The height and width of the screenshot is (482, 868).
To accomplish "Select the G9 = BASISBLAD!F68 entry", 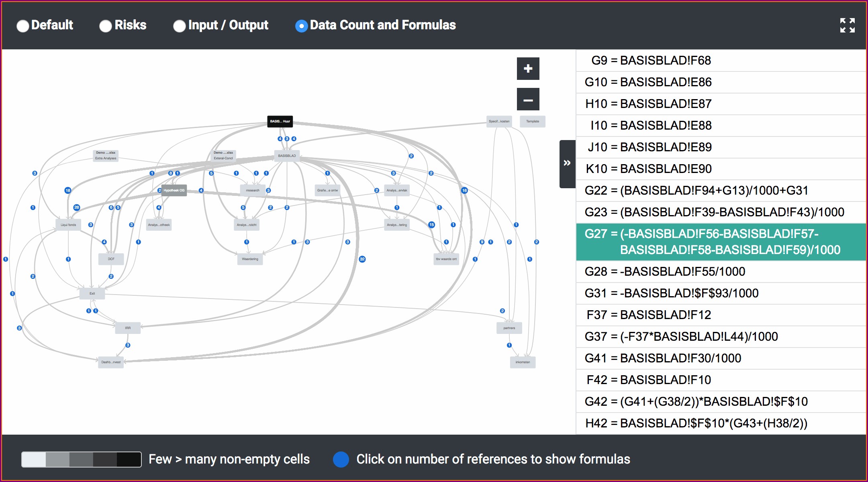I will (x=721, y=61).
